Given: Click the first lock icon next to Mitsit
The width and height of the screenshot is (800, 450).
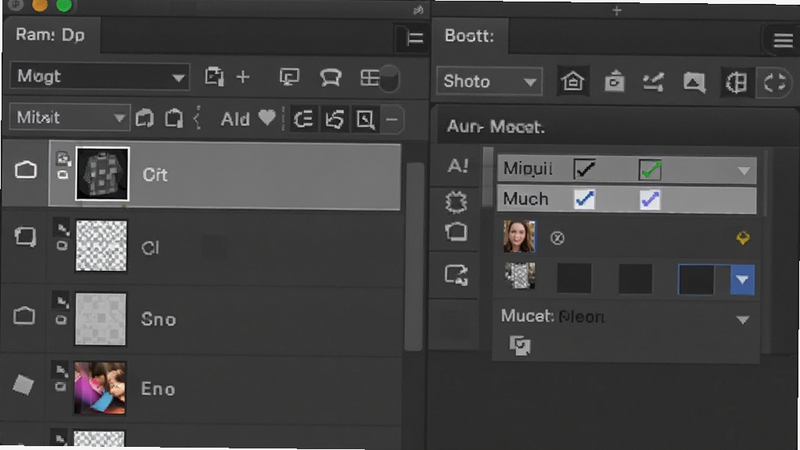Looking at the screenshot, I should (x=145, y=118).
